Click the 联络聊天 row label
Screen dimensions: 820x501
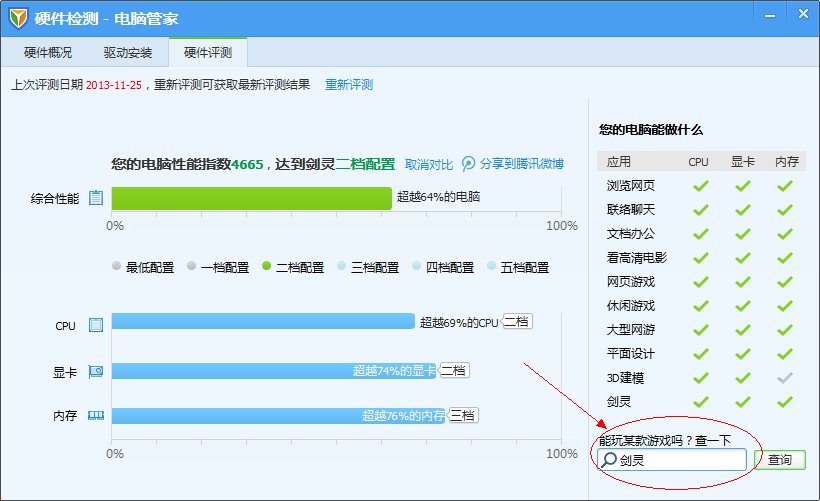[631, 210]
